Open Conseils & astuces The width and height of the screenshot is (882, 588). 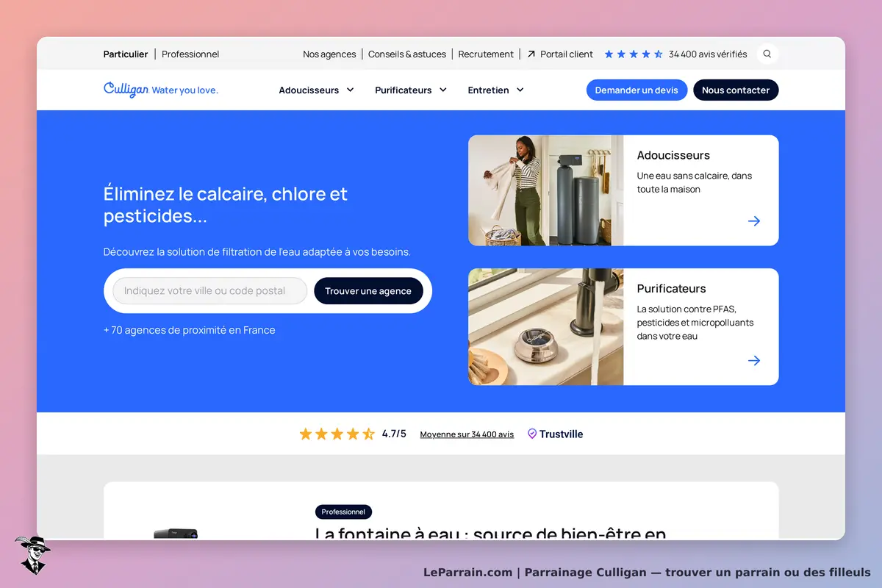click(407, 54)
